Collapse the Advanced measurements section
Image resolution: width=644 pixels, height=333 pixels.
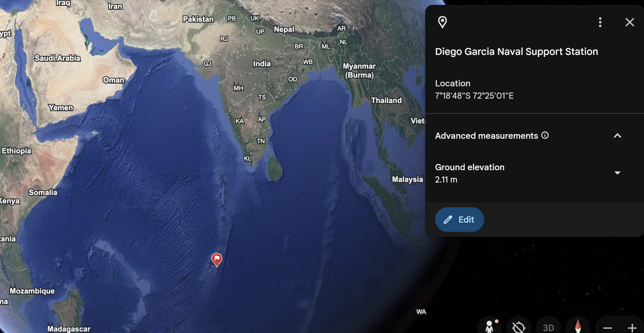617,136
